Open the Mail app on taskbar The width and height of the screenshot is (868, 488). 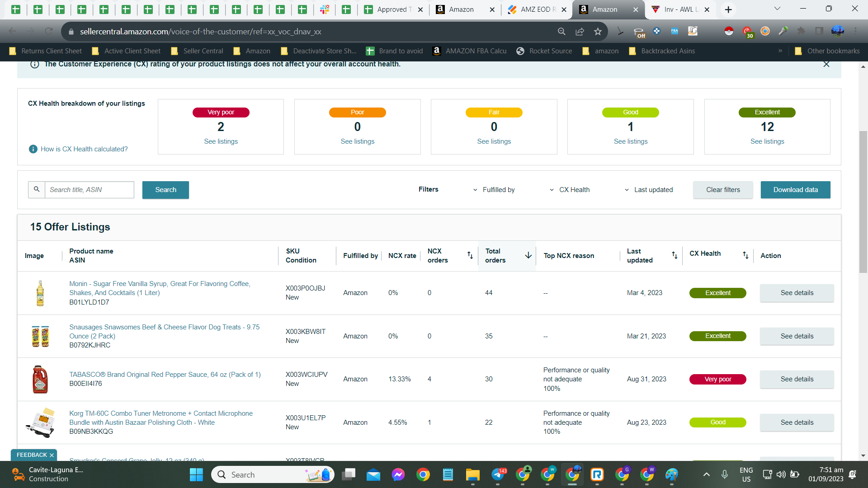[x=373, y=474]
